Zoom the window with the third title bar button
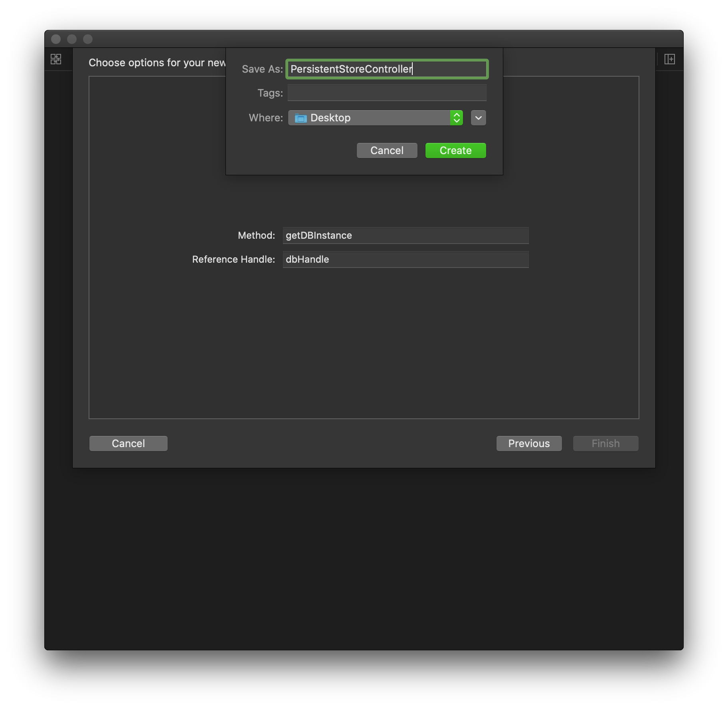This screenshot has width=728, height=709. pyautogui.click(x=88, y=39)
